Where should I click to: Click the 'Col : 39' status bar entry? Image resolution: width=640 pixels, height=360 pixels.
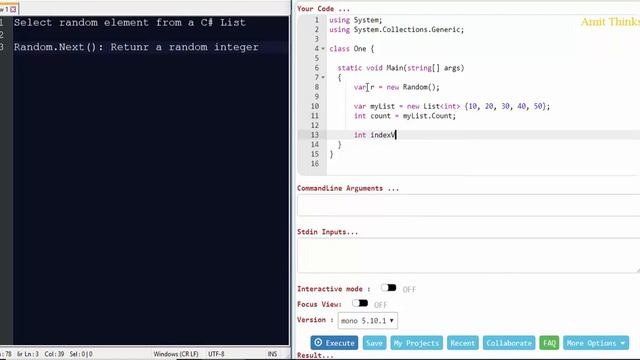click(54, 354)
